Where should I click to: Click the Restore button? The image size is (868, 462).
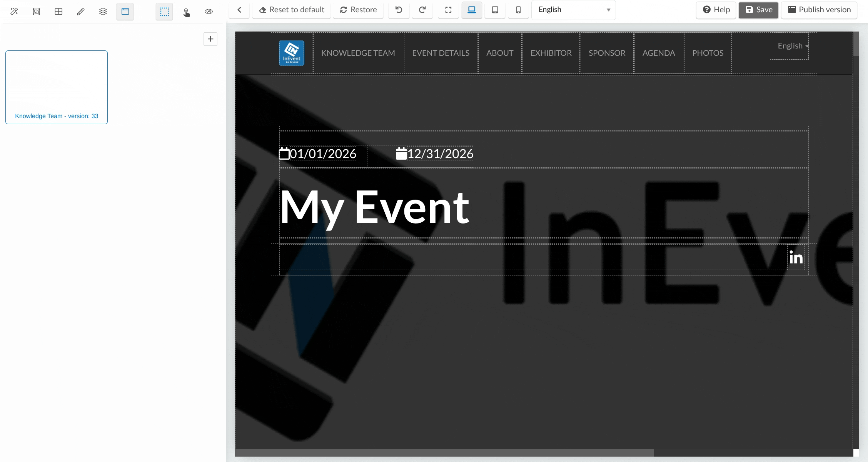[358, 10]
